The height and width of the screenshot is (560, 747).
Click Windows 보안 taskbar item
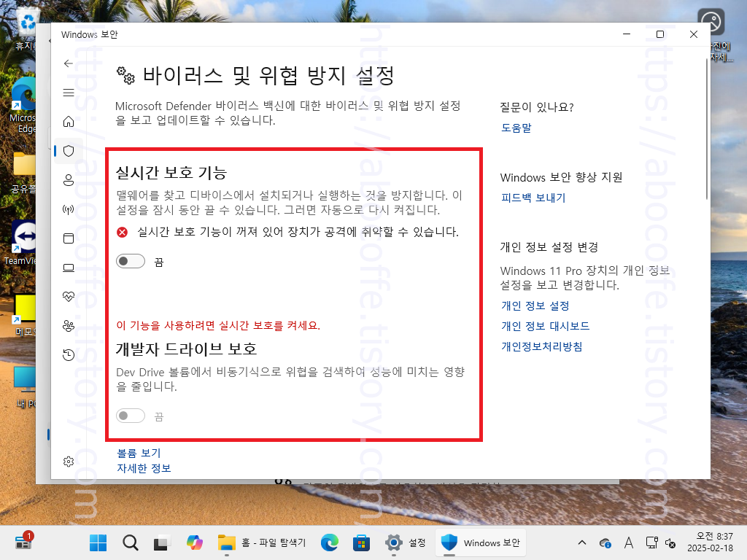pos(480,542)
